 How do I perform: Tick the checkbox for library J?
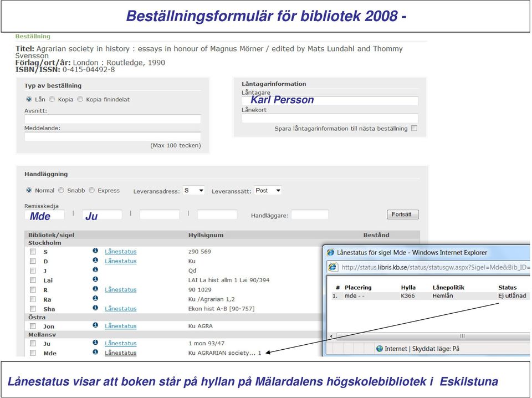(x=33, y=271)
